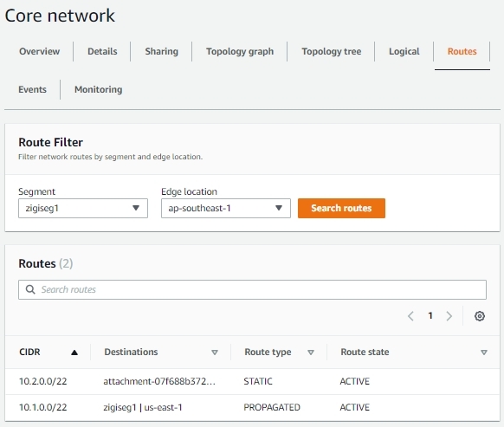Switch to the Details tab
The width and height of the screenshot is (504, 427).
click(x=102, y=51)
